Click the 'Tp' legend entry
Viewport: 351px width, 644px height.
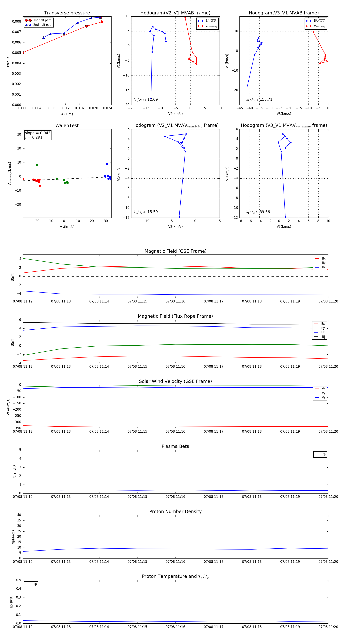point(31,584)
